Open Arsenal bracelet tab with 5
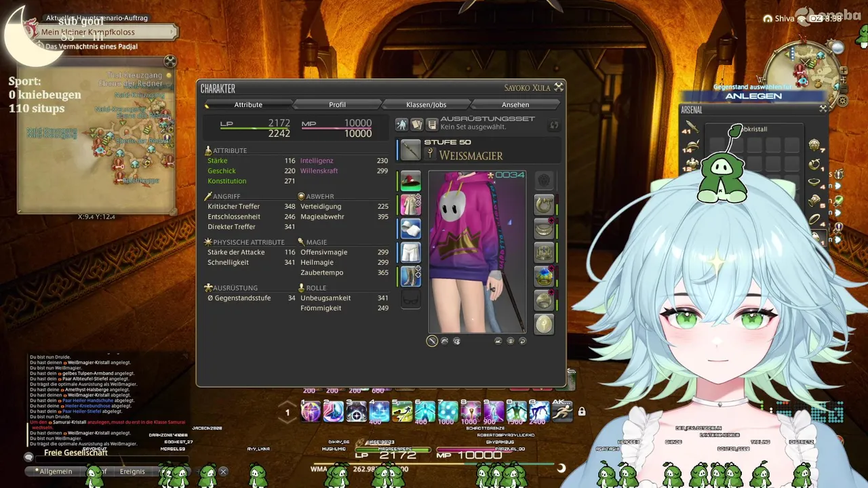 pos(815,201)
